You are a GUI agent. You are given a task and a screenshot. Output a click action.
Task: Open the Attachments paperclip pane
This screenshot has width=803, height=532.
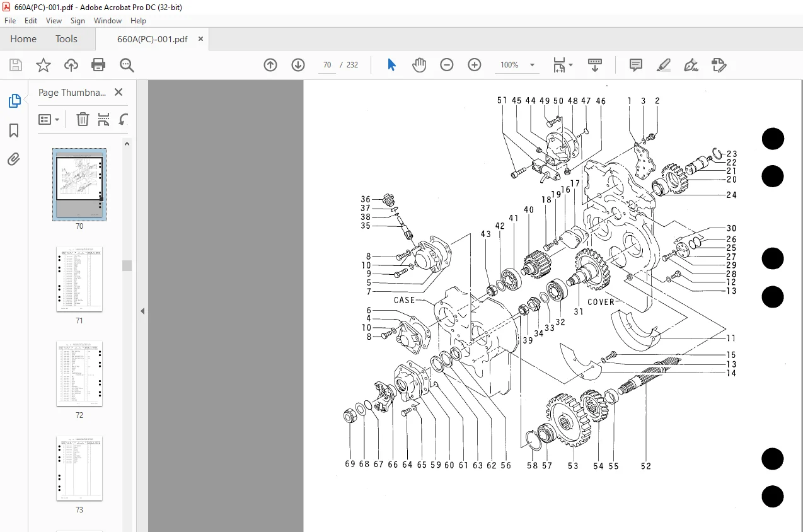[14, 159]
